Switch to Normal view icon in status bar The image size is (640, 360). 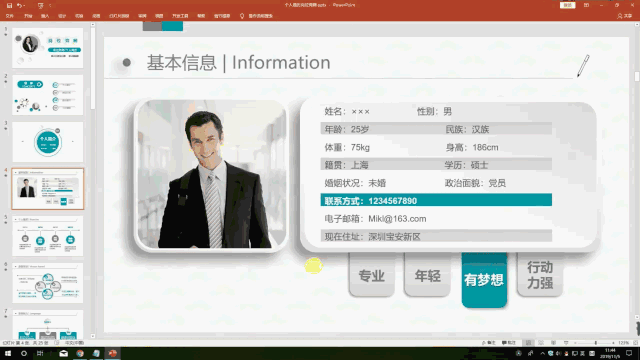tap(529, 343)
